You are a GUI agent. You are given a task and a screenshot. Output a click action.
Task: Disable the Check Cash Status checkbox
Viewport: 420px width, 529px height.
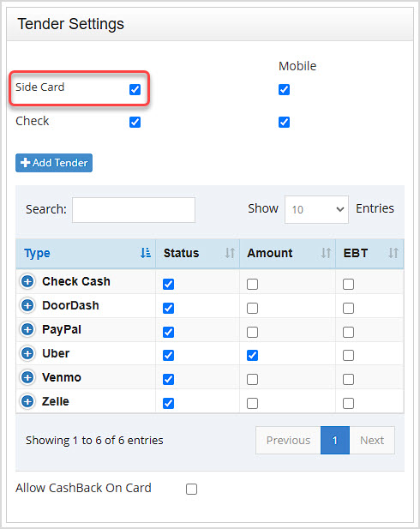pos(168,284)
